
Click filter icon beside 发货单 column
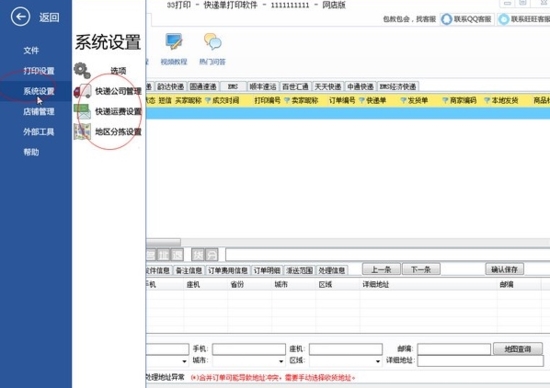[403, 101]
